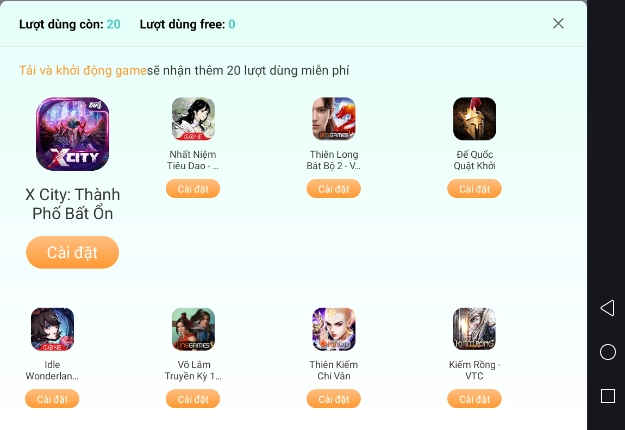Click Cài đặt under Thiên Long Bát Bộ 2
625x430 pixels.
[334, 188]
